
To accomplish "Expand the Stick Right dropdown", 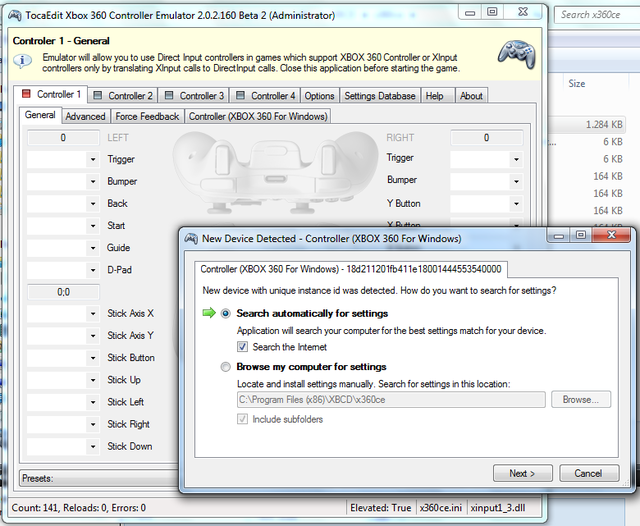I will click(93, 424).
